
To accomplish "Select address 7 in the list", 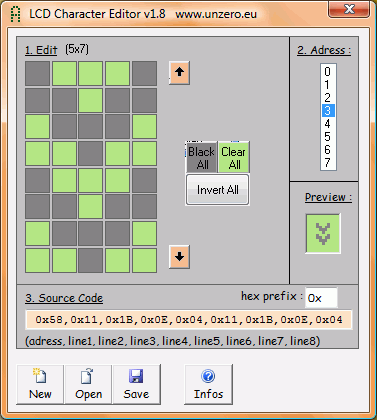I will (x=328, y=162).
